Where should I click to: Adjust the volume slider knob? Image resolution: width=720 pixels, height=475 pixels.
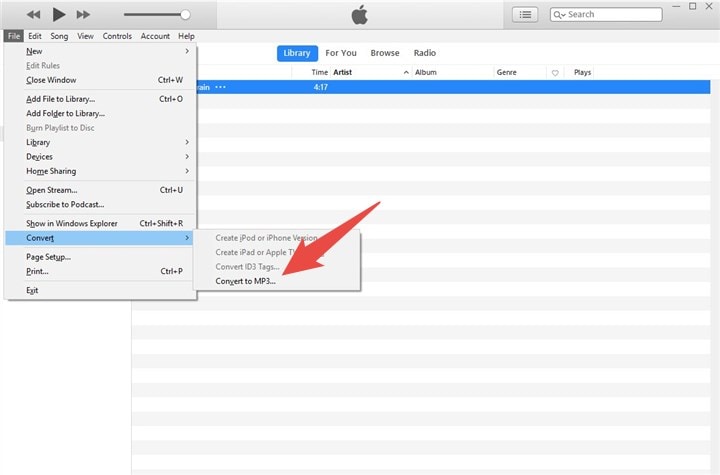pos(185,15)
